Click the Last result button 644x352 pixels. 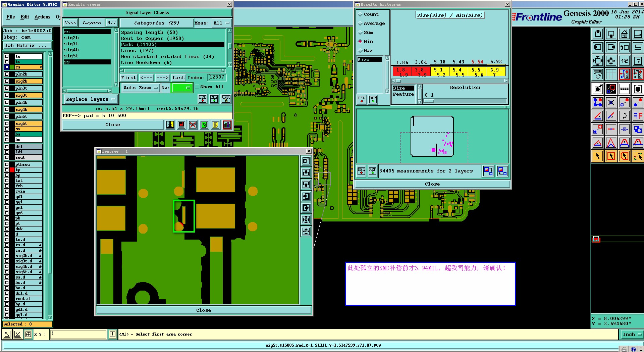coord(178,78)
